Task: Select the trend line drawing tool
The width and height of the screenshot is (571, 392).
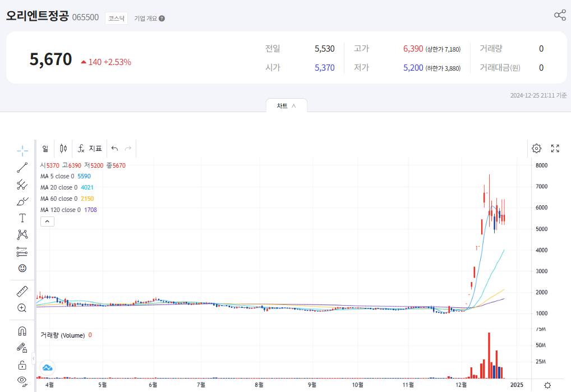Action: (22, 168)
